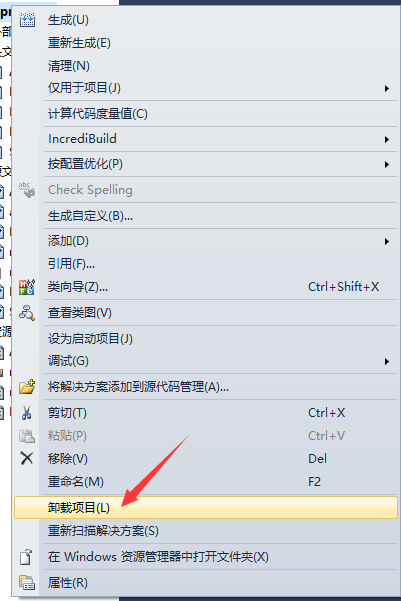Viewport: 401px width, 601px height.
Task: Click the add to source control folder icon
Action: pos(27,387)
